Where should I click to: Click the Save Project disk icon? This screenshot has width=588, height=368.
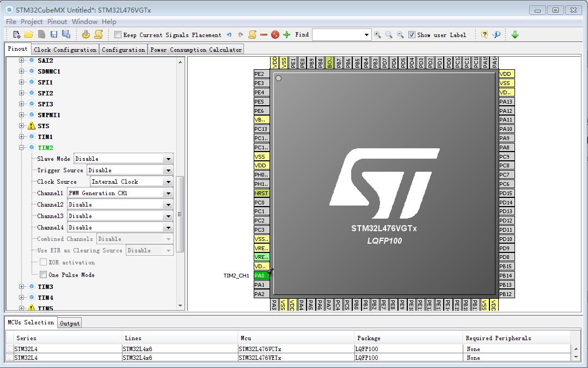[x=54, y=34]
